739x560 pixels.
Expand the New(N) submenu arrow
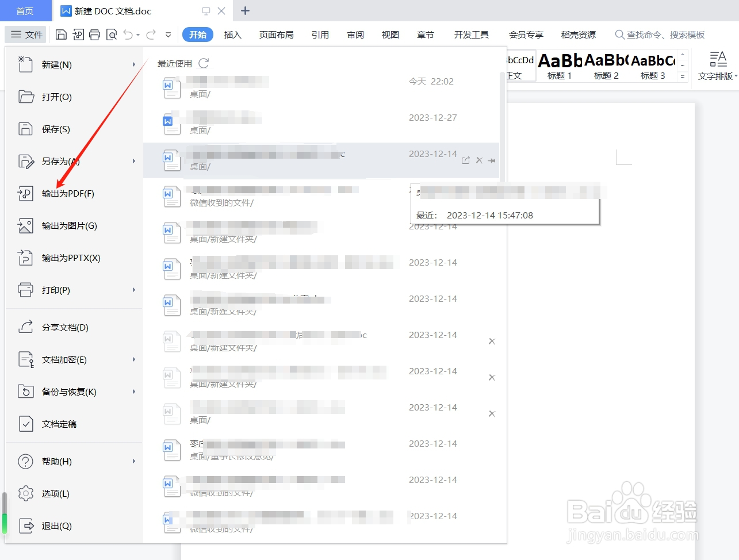point(134,64)
